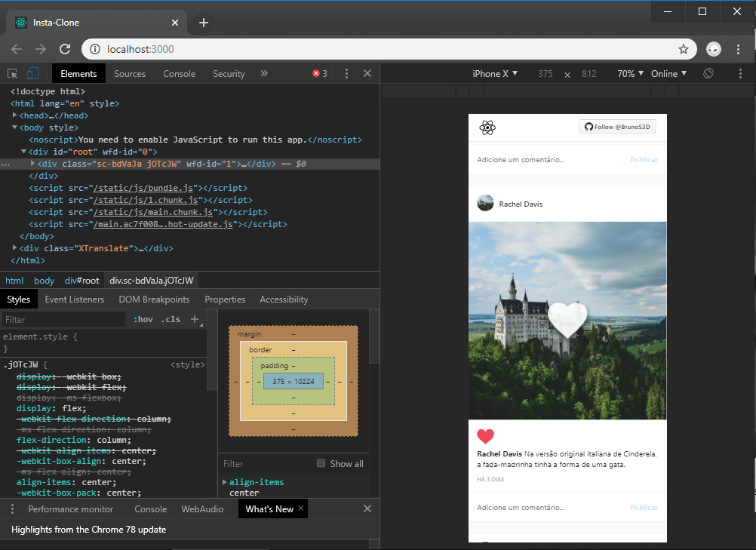Viewport: 756px width, 550px height.
Task: Click the site information icon in address bar
Action: [96, 49]
